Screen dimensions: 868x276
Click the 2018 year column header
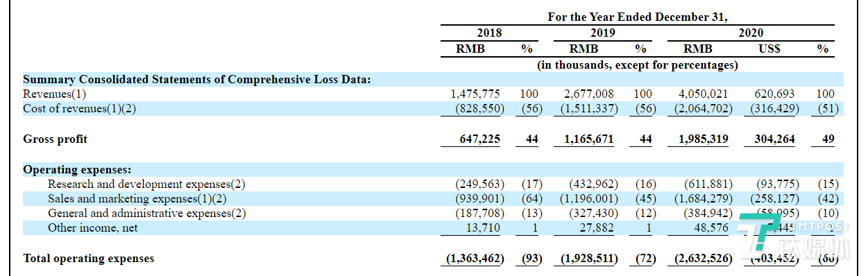(489, 33)
